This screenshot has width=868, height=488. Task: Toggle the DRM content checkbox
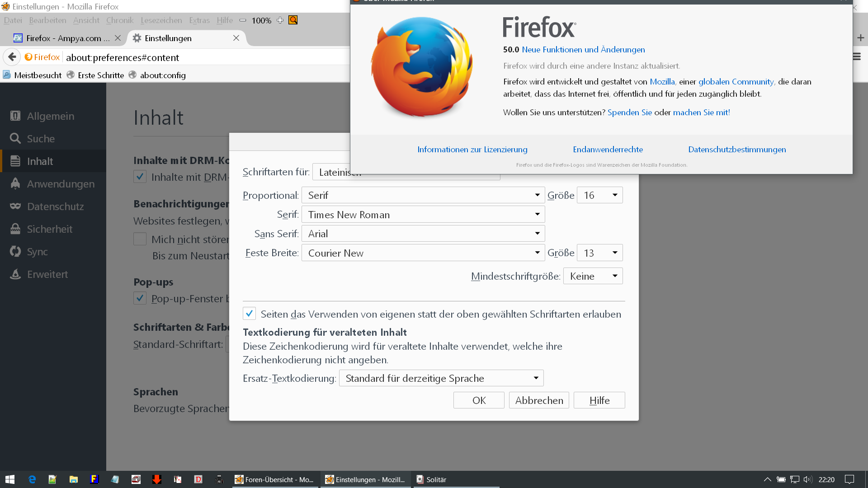coord(140,177)
